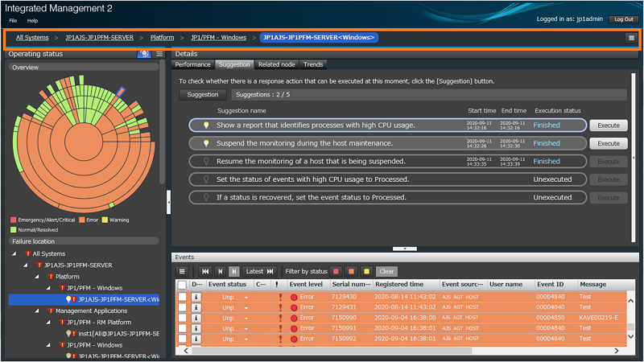Filter events by red Emergency status

pos(336,271)
